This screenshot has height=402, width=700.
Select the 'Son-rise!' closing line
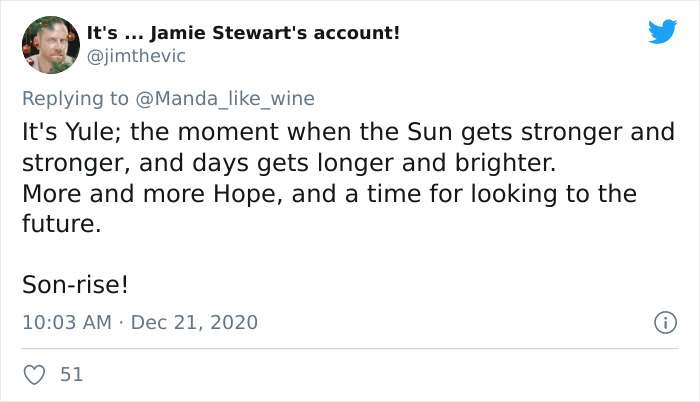pos(75,284)
